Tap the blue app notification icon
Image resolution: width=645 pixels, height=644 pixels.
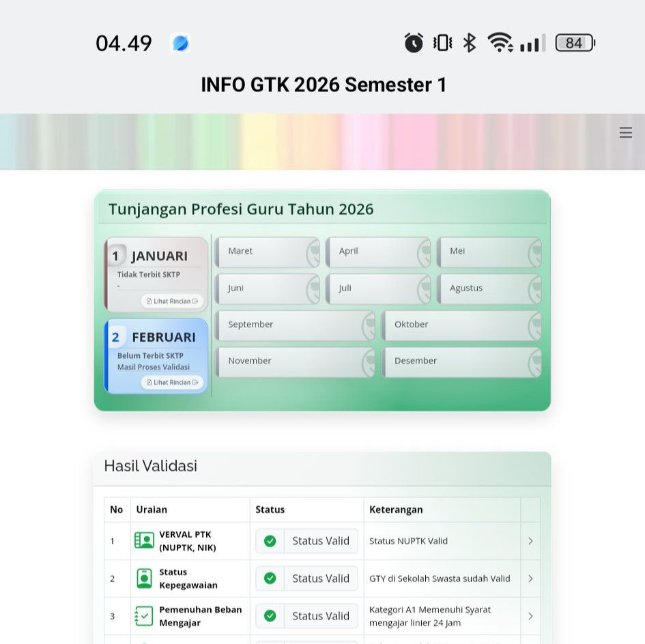[180, 43]
